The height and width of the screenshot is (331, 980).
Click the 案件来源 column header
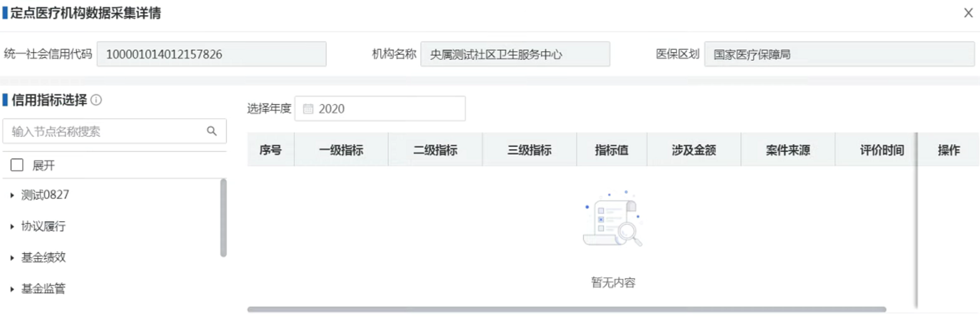click(x=788, y=150)
